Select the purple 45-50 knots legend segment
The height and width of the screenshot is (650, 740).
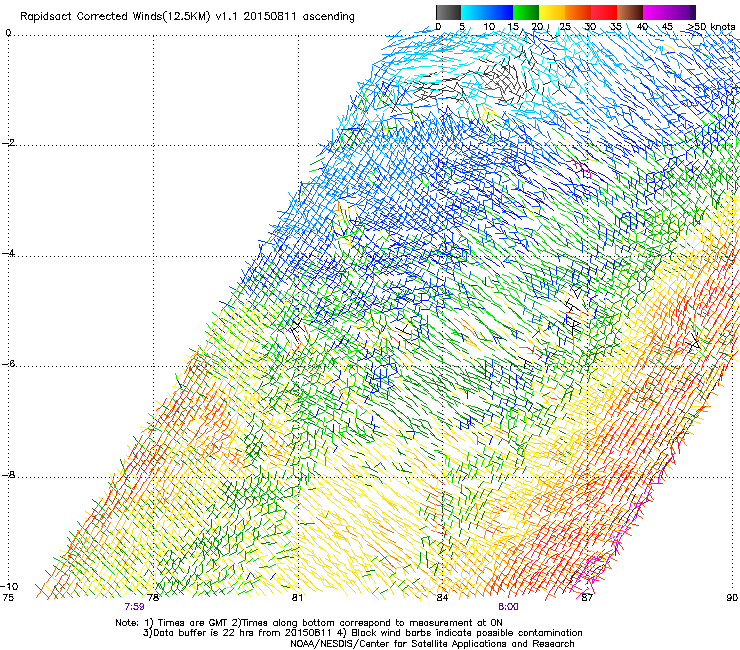pyautogui.click(x=682, y=12)
